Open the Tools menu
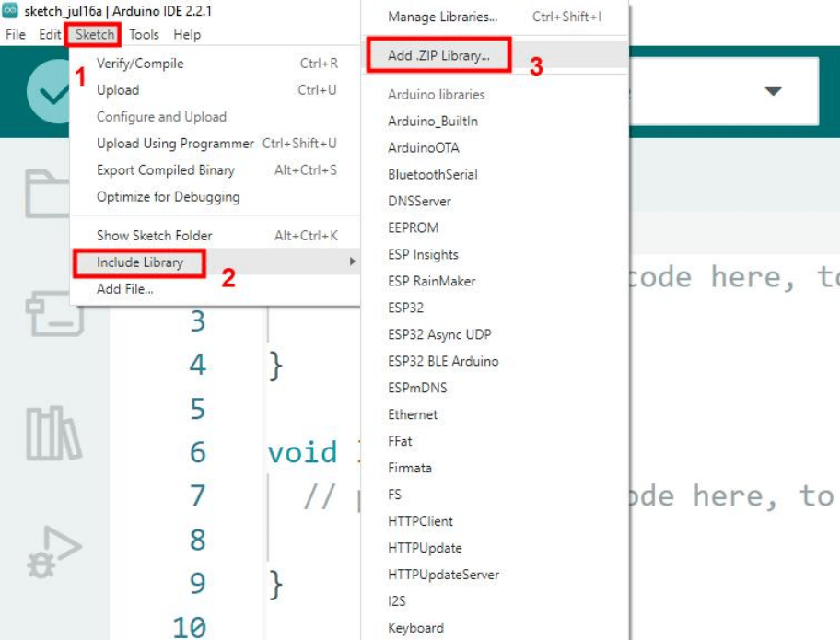840x640 pixels. (x=144, y=35)
